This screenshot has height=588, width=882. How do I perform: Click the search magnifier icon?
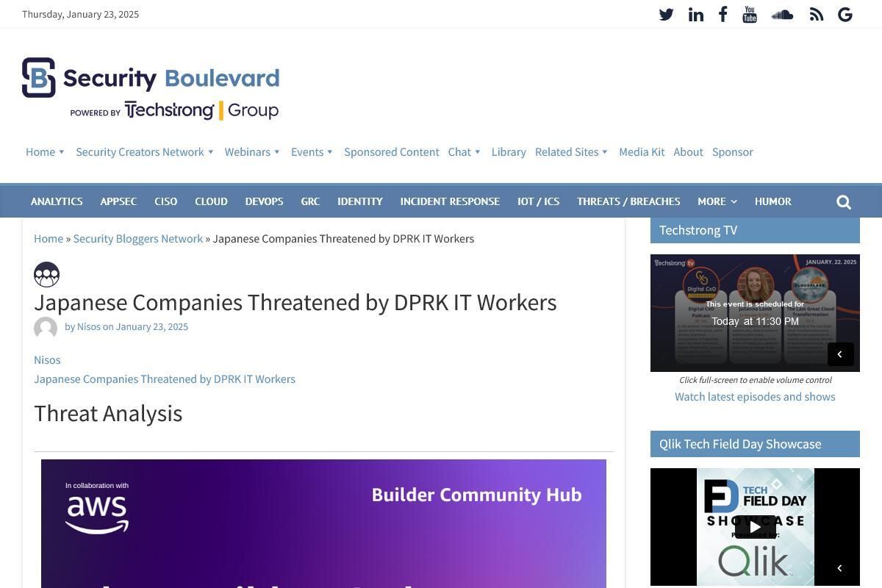pos(844,201)
